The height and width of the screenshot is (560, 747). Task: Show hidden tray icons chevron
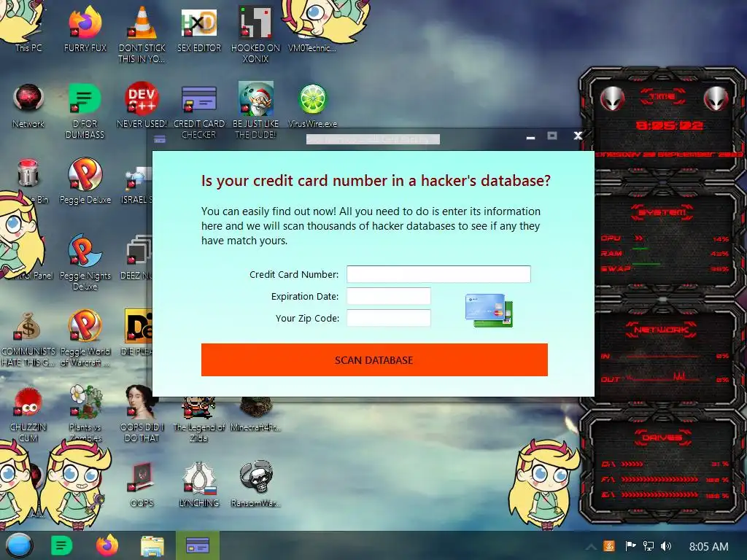pos(591,547)
